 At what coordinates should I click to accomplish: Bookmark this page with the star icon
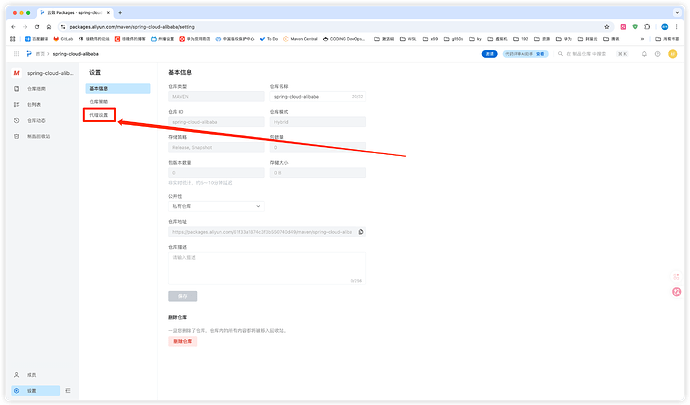tap(607, 27)
